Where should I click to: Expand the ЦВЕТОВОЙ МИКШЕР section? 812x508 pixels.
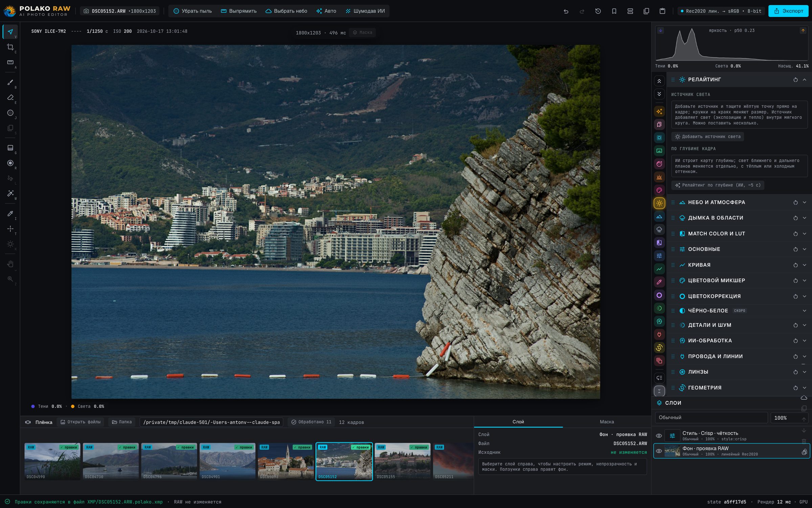tap(805, 280)
